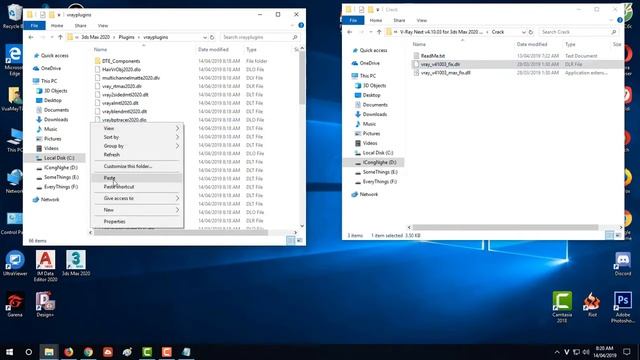Open View tab in vrayplugins window

[103, 25]
